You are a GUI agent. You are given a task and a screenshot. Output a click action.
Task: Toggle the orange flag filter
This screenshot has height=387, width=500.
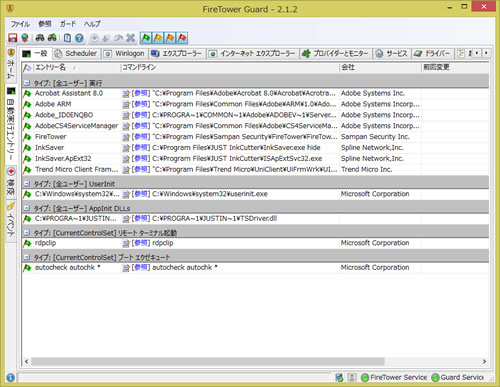tap(170, 38)
